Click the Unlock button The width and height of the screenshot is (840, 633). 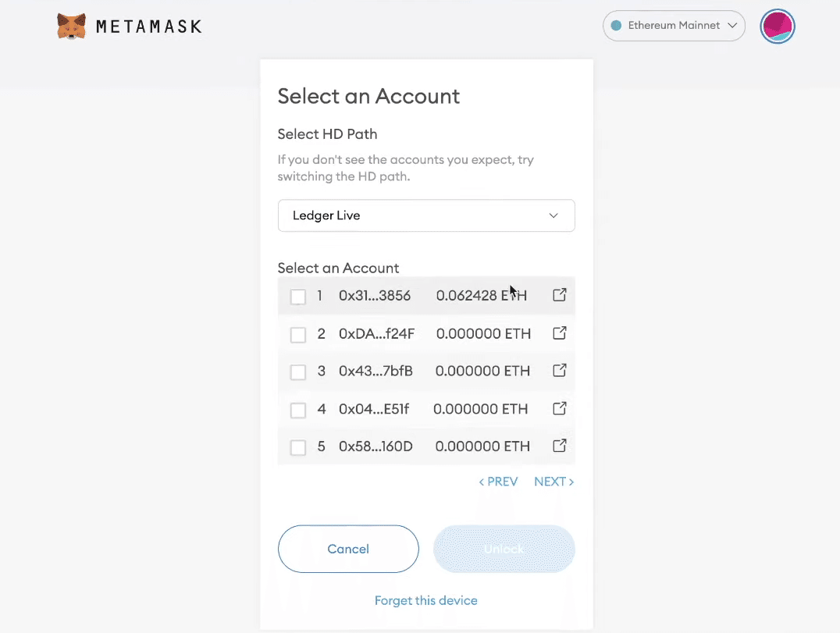click(504, 549)
